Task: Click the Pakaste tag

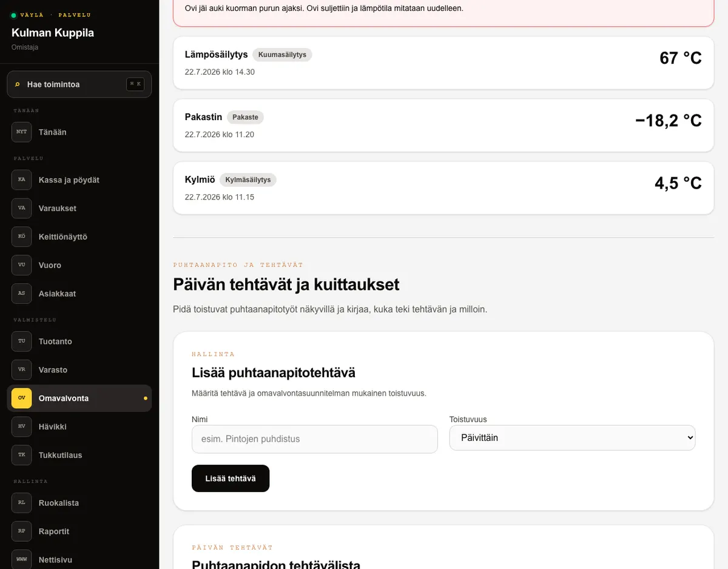Action: tap(245, 117)
